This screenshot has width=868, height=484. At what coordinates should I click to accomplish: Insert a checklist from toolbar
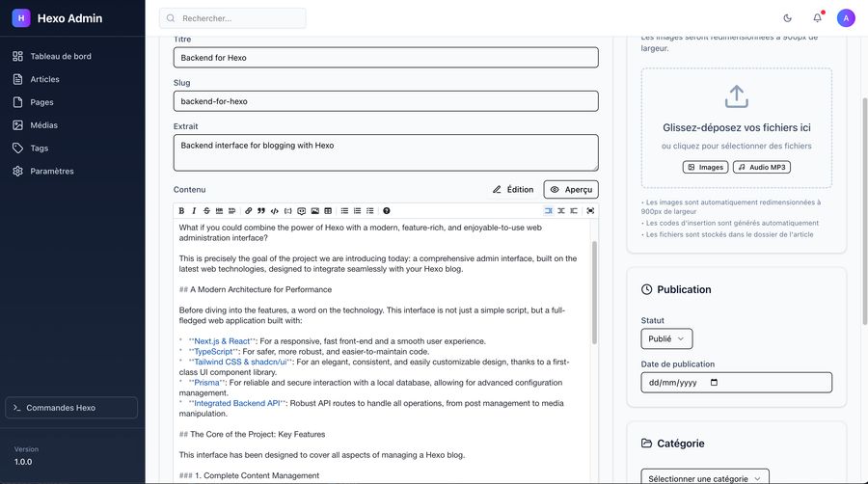[370, 211]
